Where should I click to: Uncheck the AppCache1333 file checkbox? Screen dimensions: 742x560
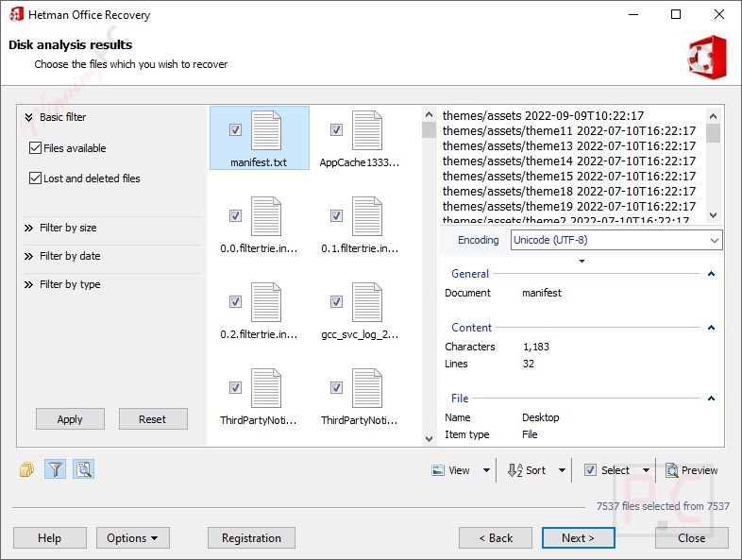336,129
